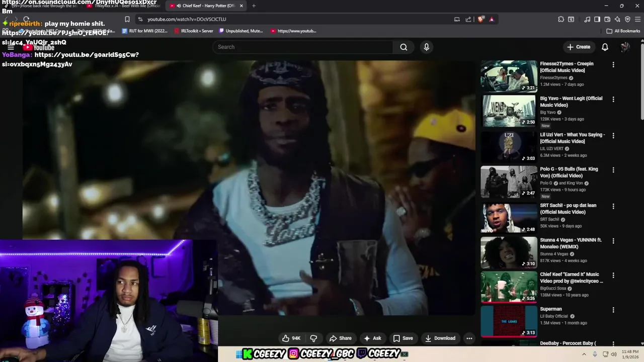This screenshot has height=362, width=644.
Task: Save video to a playlist
Action: click(x=403, y=338)
